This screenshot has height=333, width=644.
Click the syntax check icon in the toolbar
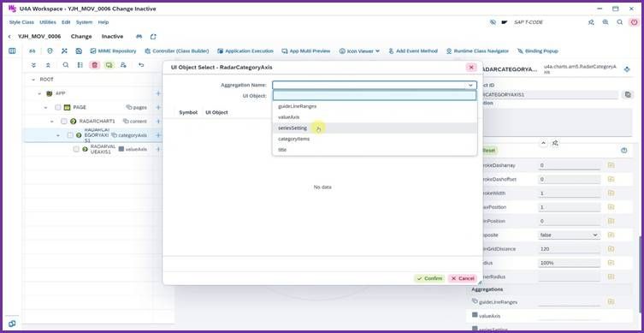(50, 51)
